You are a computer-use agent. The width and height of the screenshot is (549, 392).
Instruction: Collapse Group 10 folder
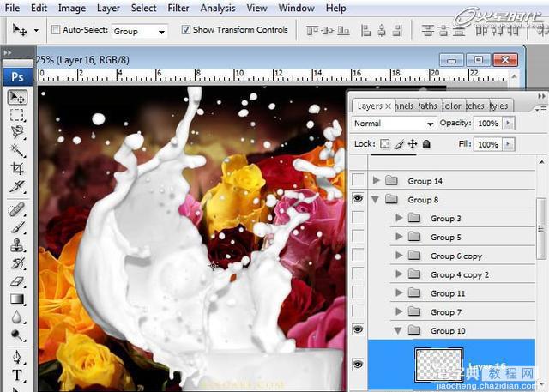pos(398,331)
